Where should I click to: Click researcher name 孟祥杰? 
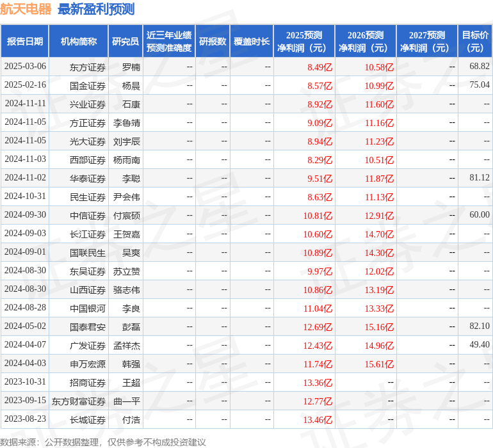pos(127,346)
